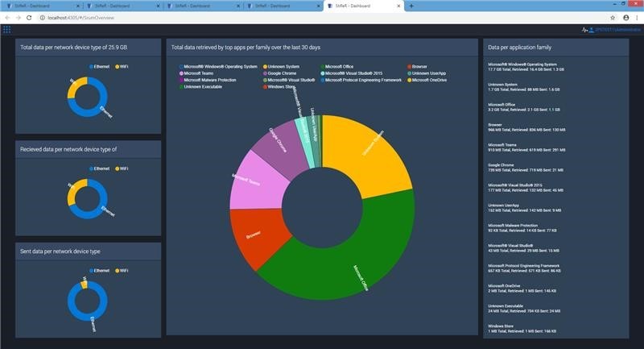Toggle Ethernet legend in Recieved data panel

coord(99,168)
